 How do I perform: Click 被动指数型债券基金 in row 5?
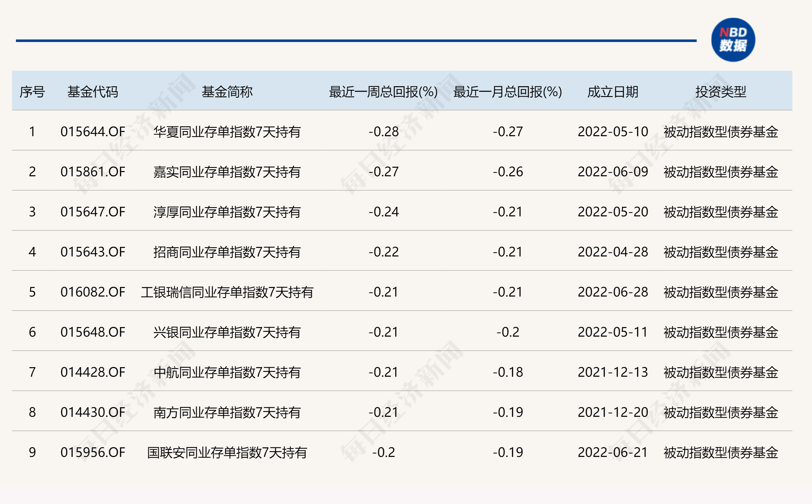coord(721,292)
